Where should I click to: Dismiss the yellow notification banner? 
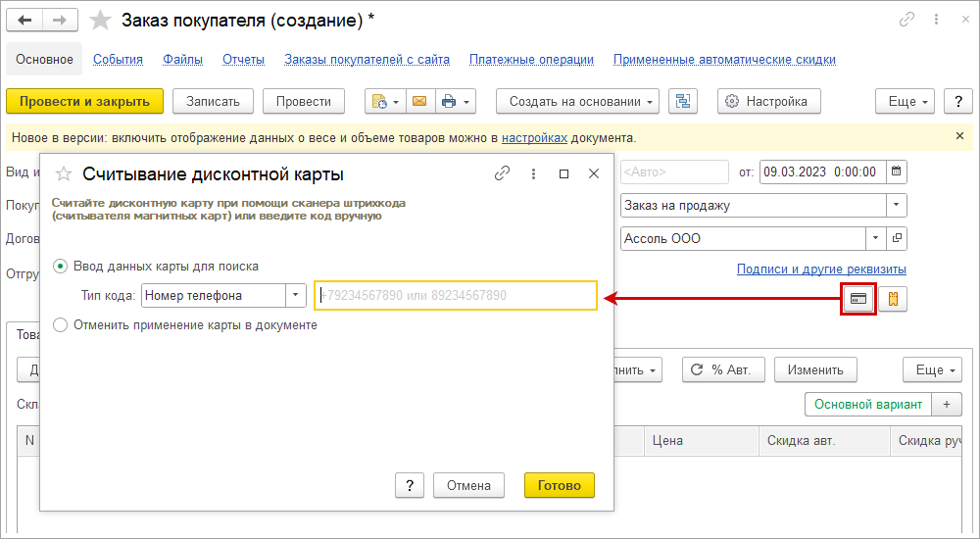pos(959,136)
